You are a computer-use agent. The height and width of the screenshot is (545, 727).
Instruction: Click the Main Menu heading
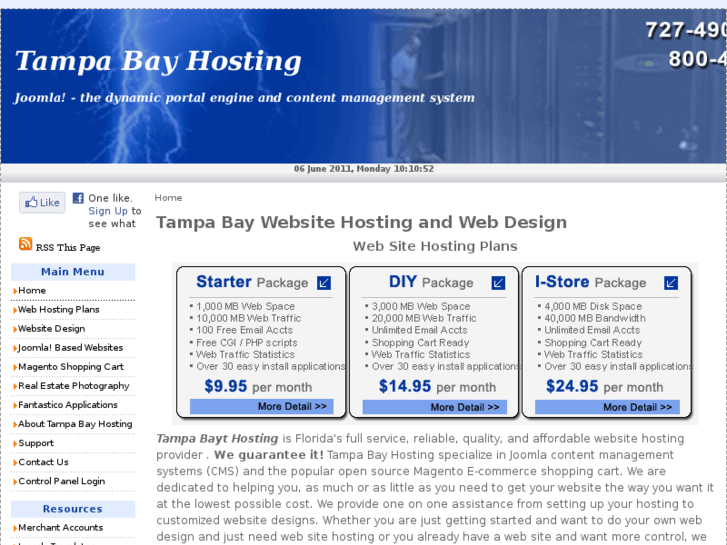pyautogui.click(x=73, y=272)
